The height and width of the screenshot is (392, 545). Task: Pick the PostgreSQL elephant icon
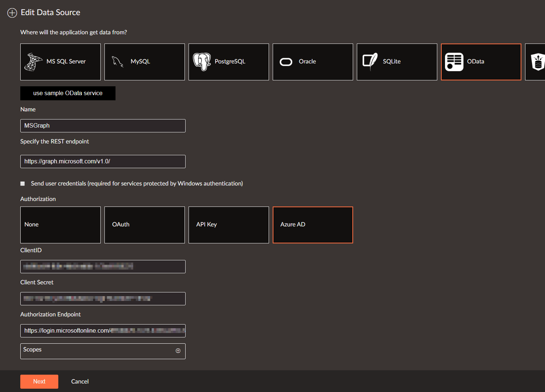202,62
